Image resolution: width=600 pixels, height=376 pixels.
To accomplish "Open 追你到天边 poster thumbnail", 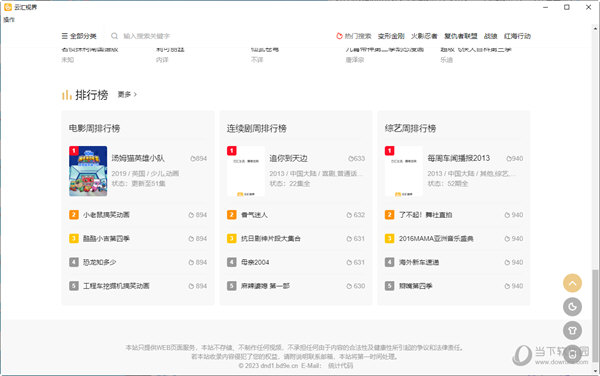I will point(246,171).
